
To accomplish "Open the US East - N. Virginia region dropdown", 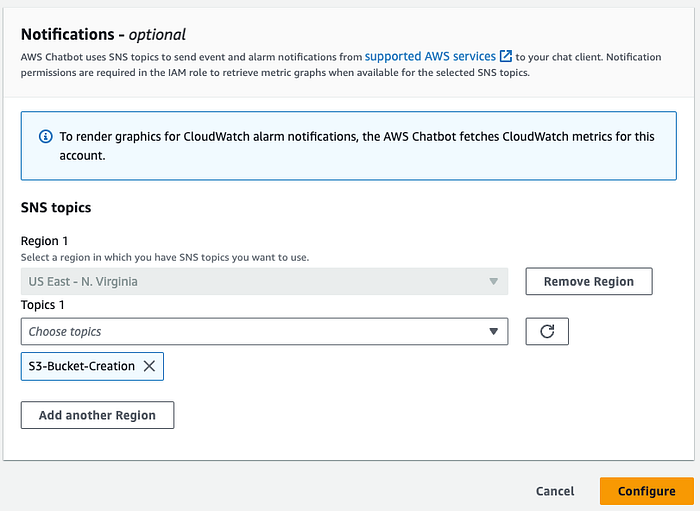I will point(264,281).
